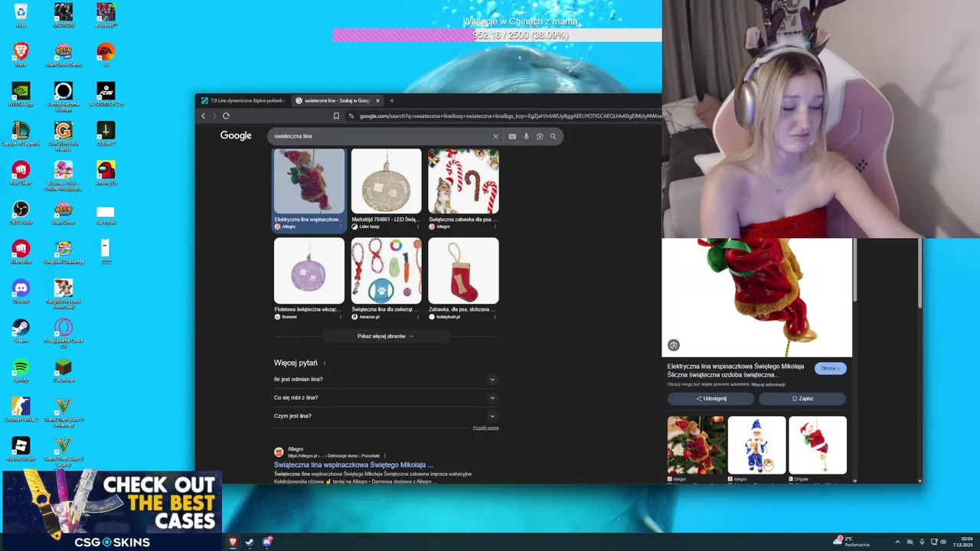
Task: Open Brave from the taskbar
Action: pos(233,542)
